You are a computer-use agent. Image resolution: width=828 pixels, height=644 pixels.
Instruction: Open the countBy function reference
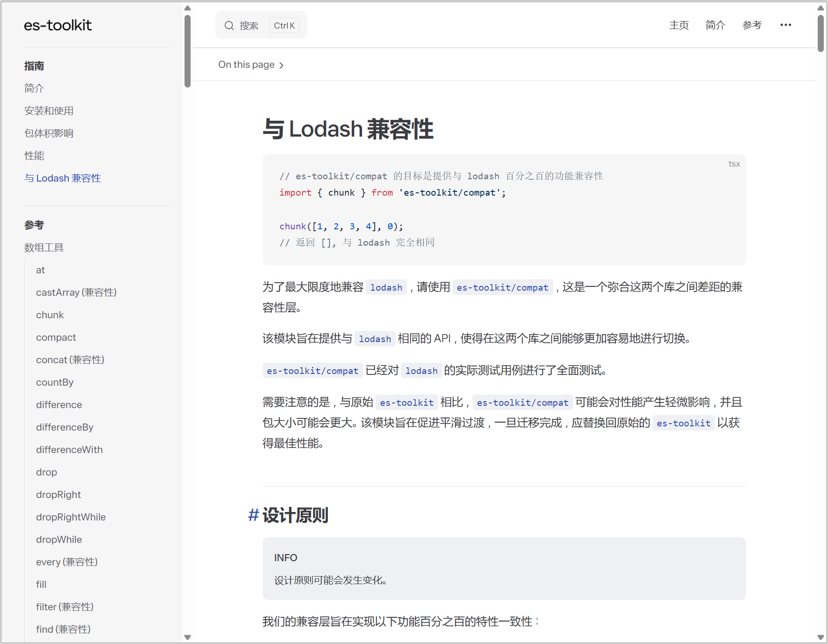pos(55,382)
